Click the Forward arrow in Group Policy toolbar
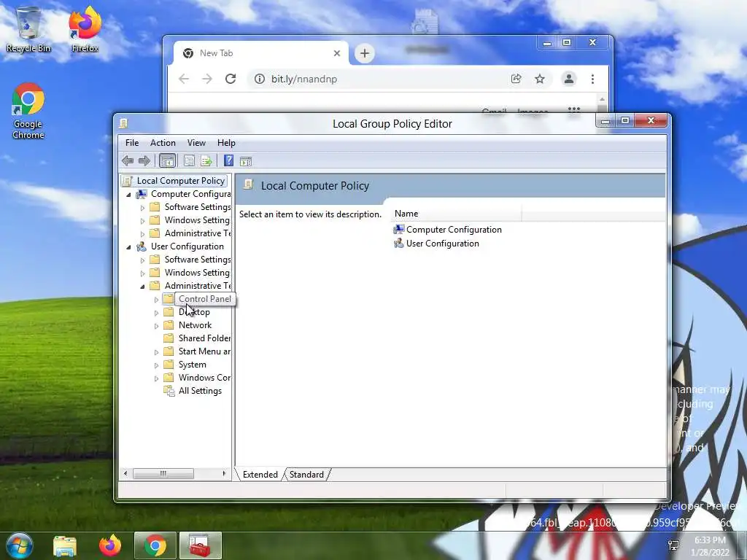The width and height of the screenshot is (747, 560). 144,161
